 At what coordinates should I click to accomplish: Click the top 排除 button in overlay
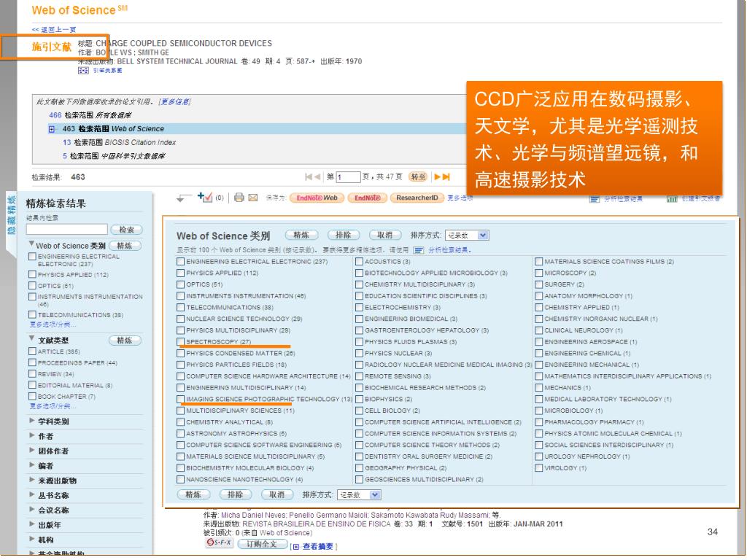click(344, 235)
